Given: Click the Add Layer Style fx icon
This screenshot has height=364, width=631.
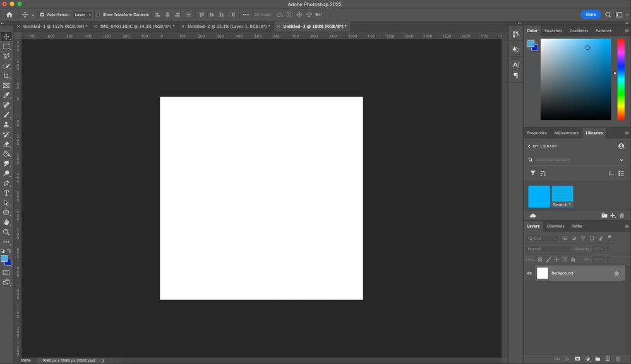Looking at the screenshot, I should (567, 358).
